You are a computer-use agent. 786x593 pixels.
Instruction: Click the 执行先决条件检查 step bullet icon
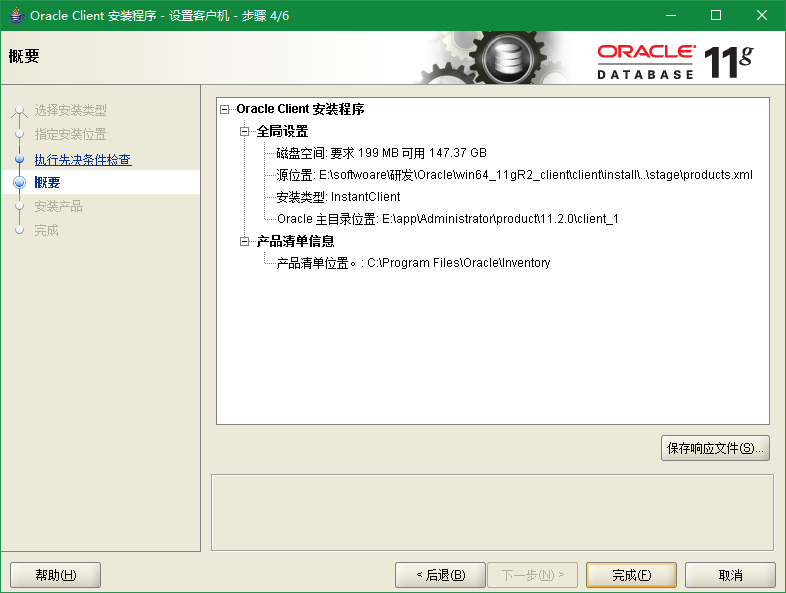19,159
